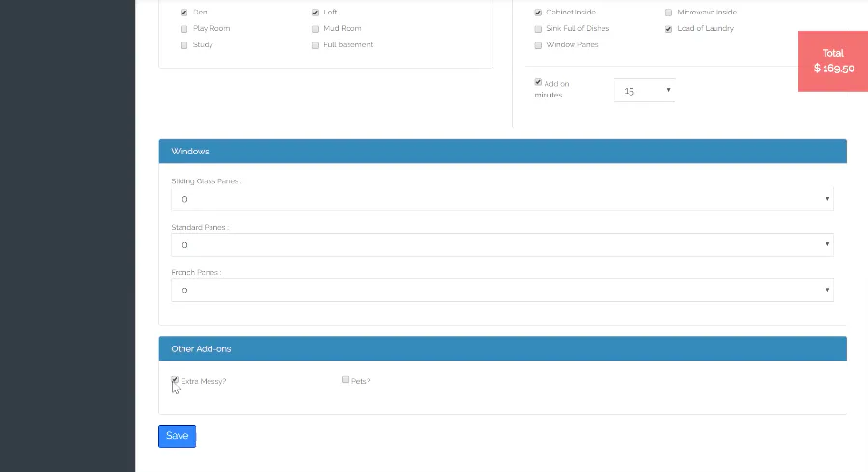Image resolution: width=868 pixels, height=472 pixels.
Task: Uncheck the Extra Messy checkbox
Action: point(175,380)
